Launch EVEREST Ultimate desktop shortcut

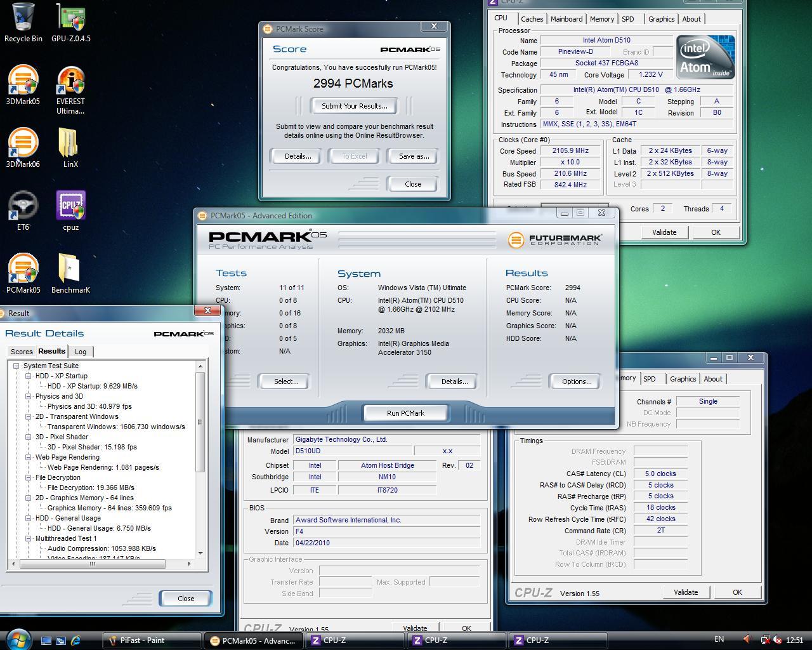click(70, 90)
